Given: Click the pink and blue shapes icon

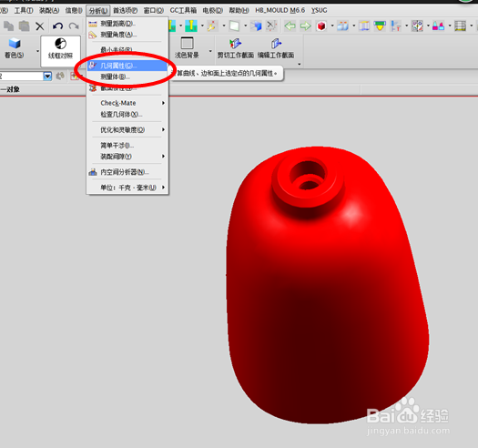Looking at the screenshot, I should 438,25.
